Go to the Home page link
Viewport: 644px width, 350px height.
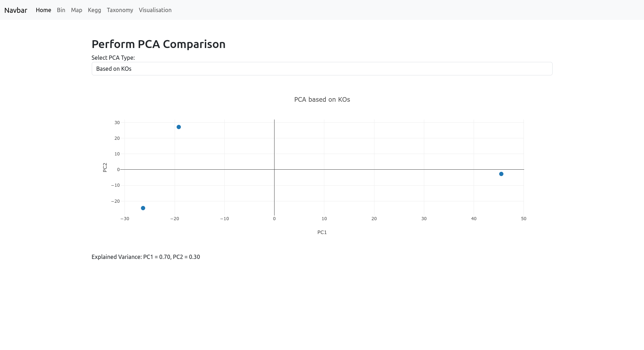click(x=43, y=10)
